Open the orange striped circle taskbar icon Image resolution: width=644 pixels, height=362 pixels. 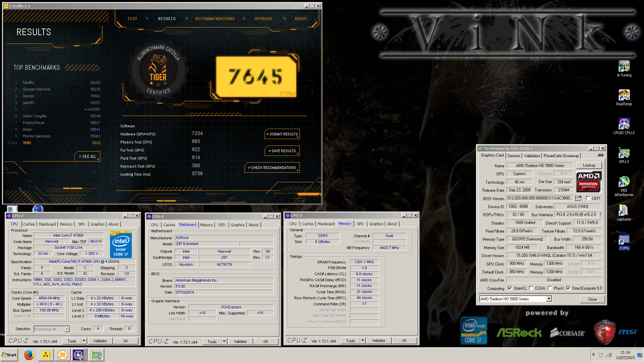[x=62, y=355]
